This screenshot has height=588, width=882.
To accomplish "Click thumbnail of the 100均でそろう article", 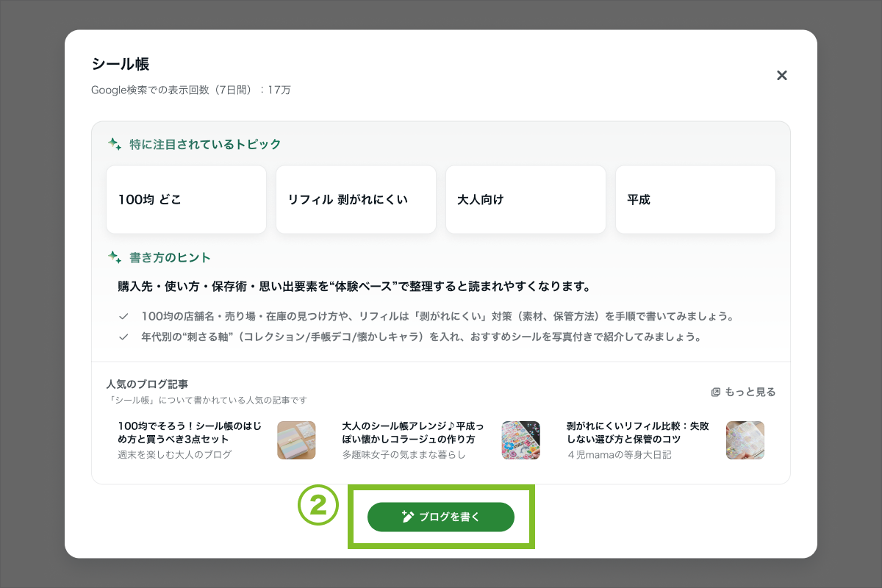I will (x=296, y=440).
